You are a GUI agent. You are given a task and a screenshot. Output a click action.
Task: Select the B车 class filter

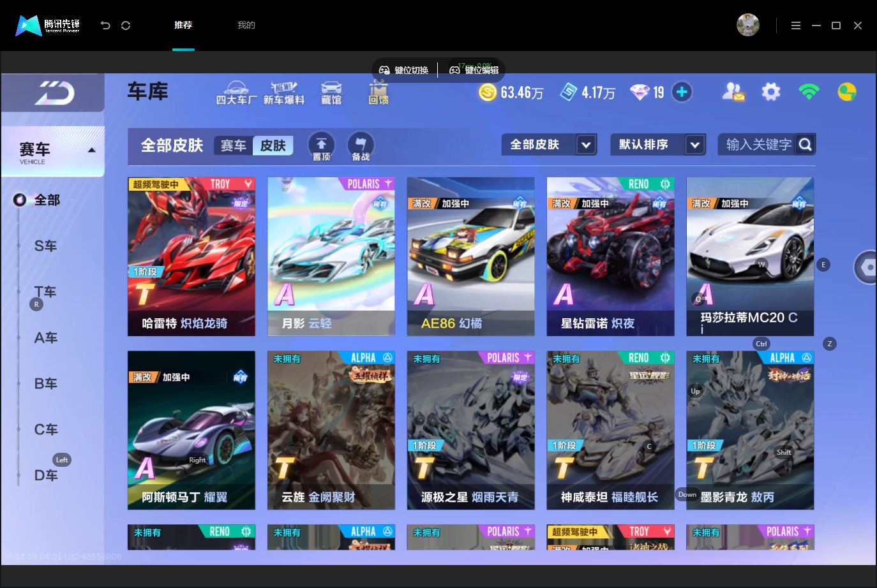(x=46, y=384)
